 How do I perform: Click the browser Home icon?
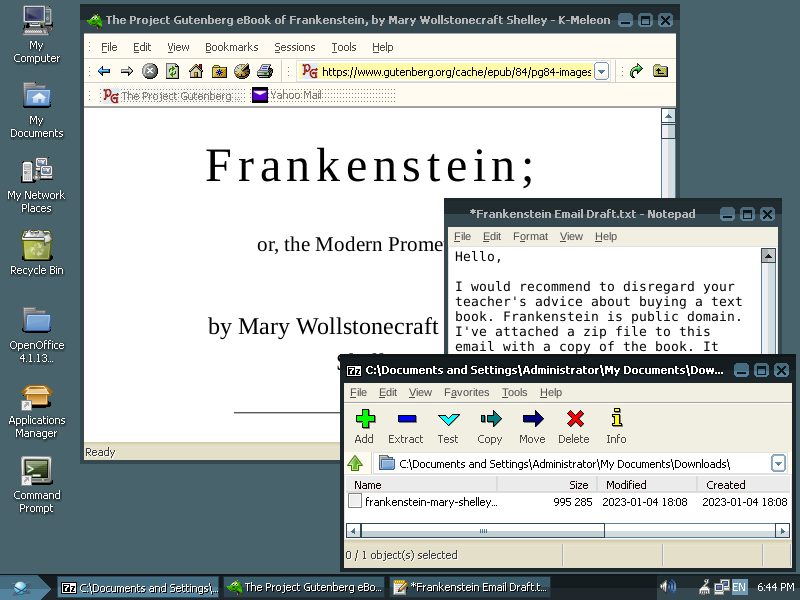click(x=196, y=71)
